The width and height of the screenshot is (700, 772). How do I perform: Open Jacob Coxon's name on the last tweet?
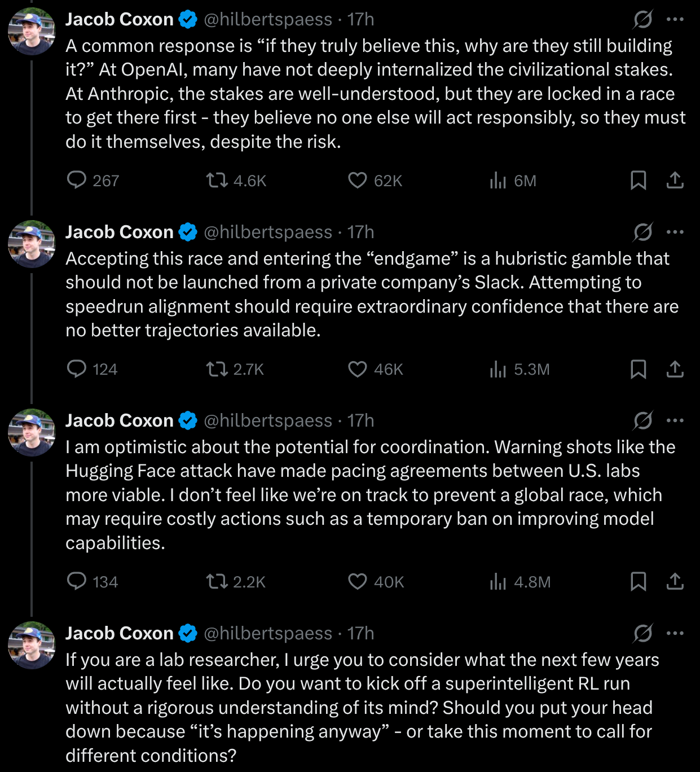point(120,633)
